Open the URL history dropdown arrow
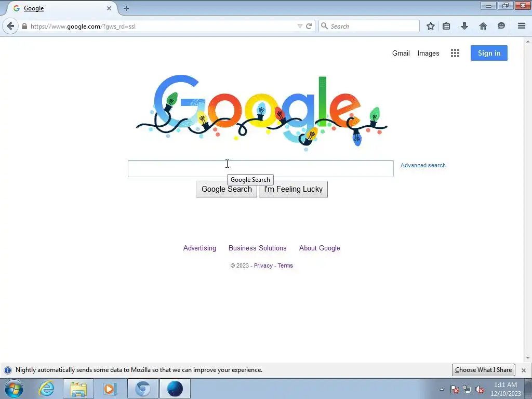Screen dimensions: 532x399 [300, 26]
